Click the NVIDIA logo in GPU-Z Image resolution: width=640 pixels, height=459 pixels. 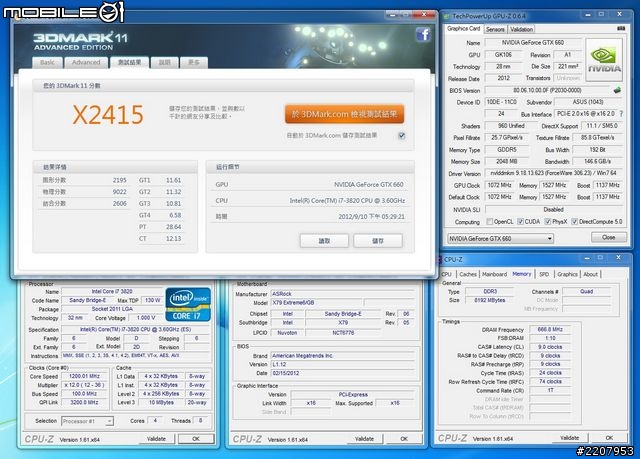[x=604, y=60]
